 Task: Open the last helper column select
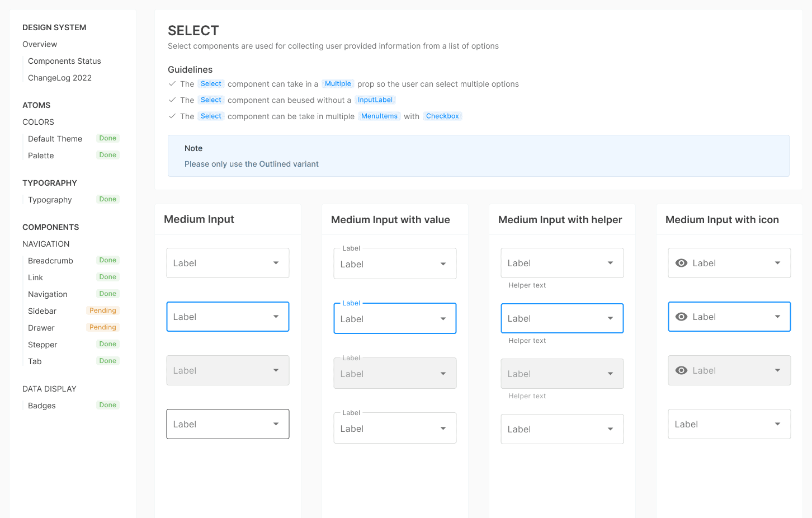[562, 429]
